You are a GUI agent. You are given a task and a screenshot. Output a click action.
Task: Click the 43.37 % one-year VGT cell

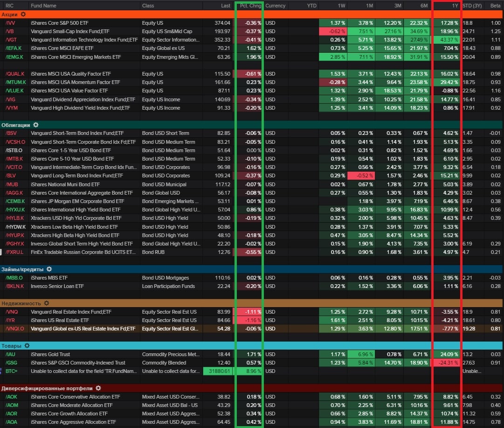click(x=447, y=40)
